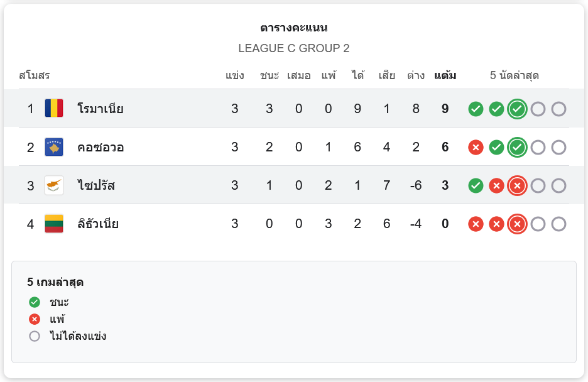The width and height of the screenshot is (588, 382).
Task: Click the Lithuania flag icon
Action: (x=54, y=224)
